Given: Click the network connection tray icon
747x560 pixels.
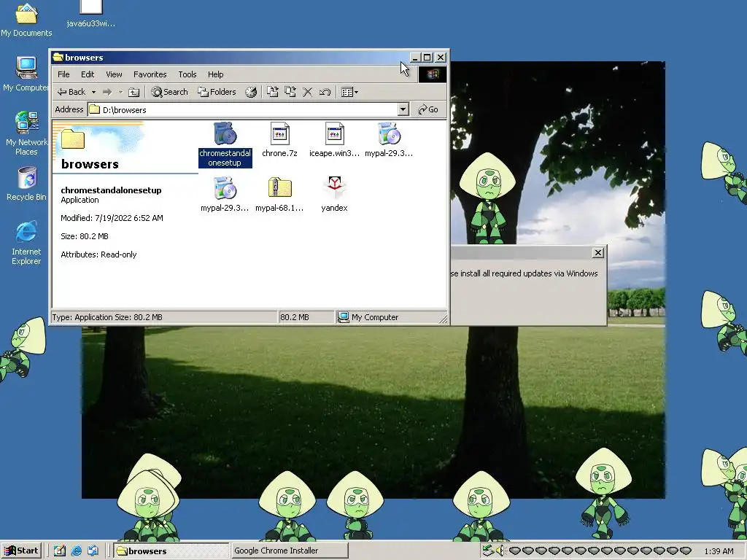Looking at the screenshot, I should [x=487, y=551].
